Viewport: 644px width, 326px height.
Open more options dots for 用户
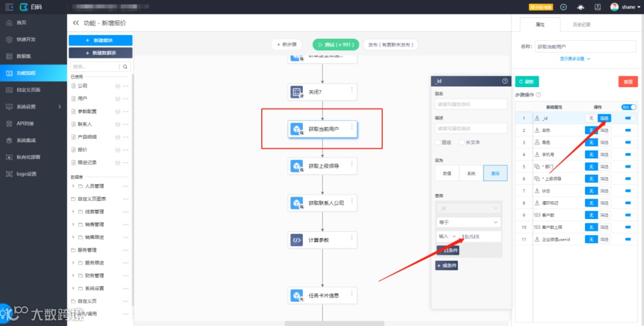click(x=126, y=99)
